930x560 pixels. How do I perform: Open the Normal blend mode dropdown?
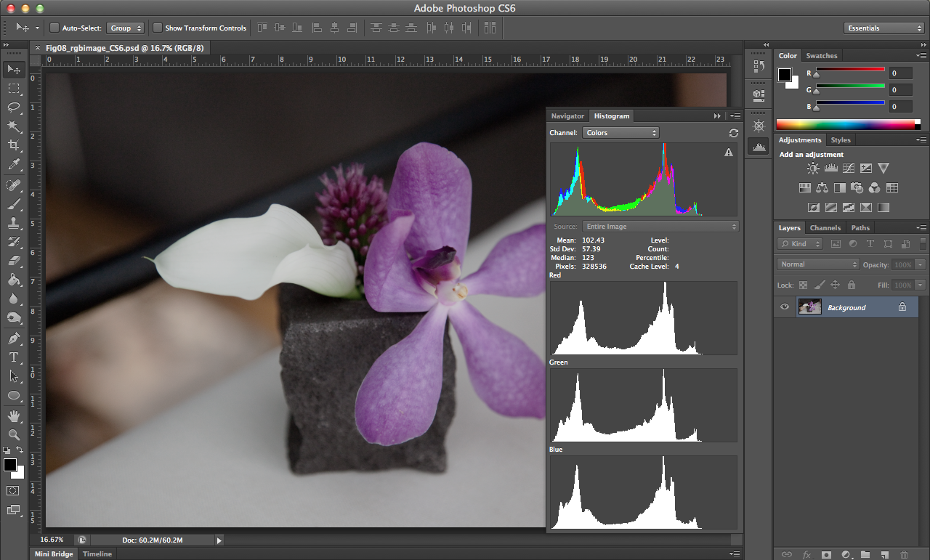pyautogui.click(x=818, y=264)
